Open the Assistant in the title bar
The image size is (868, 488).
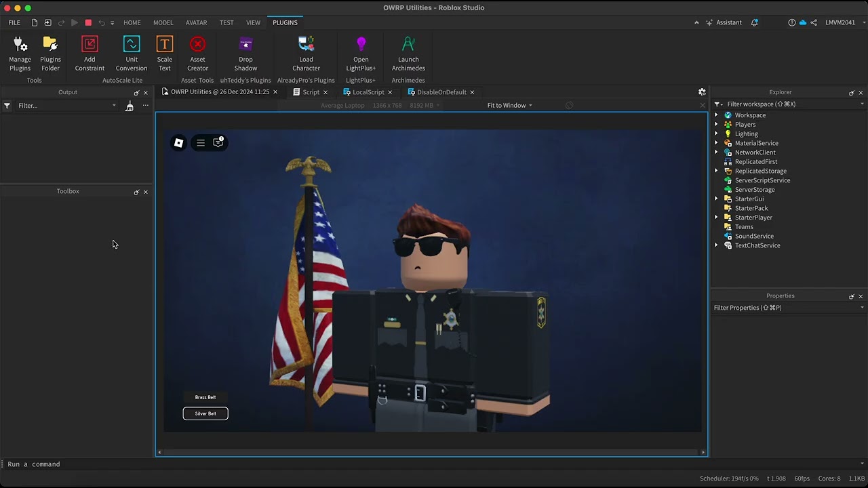coord(724,22)
